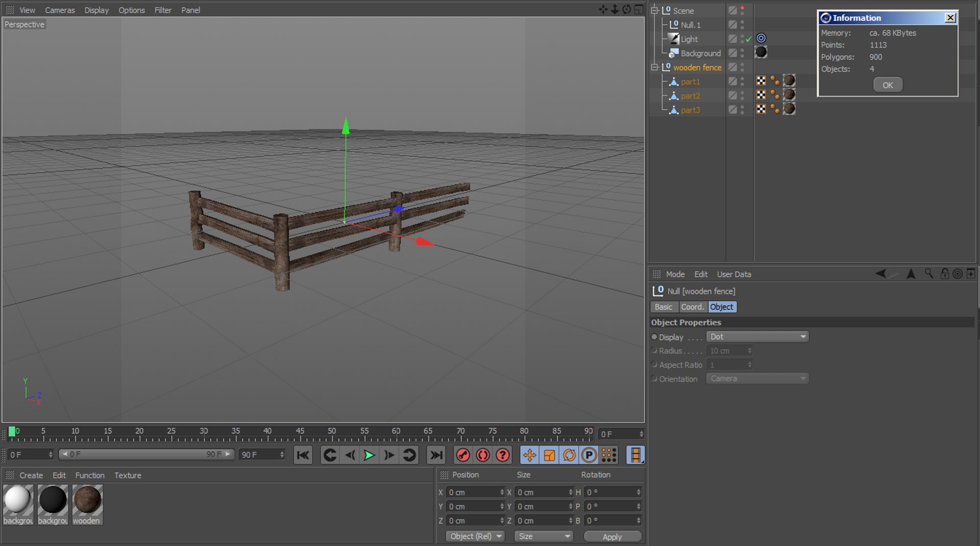Open the Cameras menu in the viewport
980x546 pixels.
click(x=60, y=10)
